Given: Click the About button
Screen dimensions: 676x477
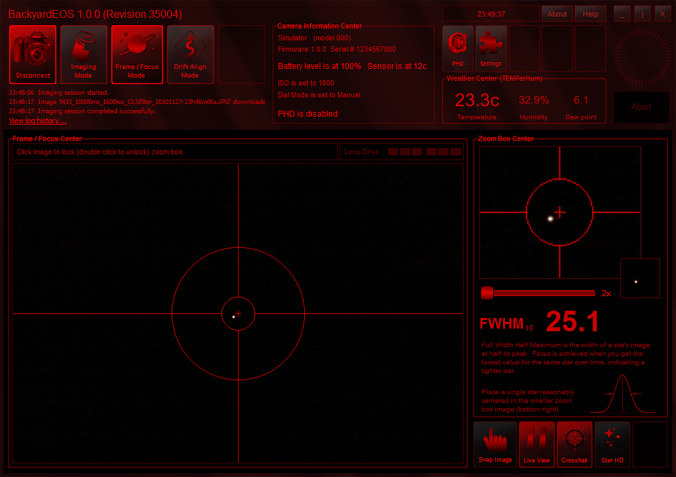Looking at the screenshot, I should pos(557,14).
